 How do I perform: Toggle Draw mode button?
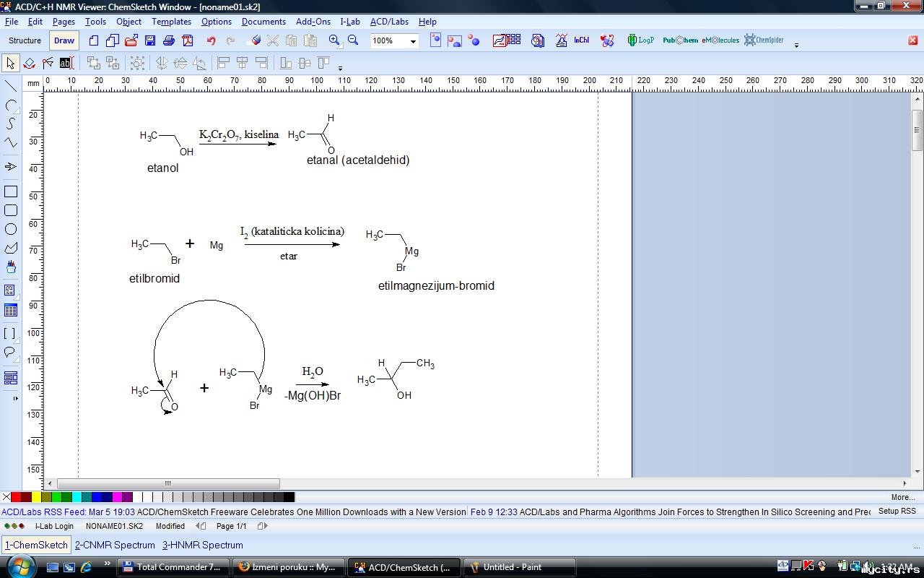pos(64,40)
